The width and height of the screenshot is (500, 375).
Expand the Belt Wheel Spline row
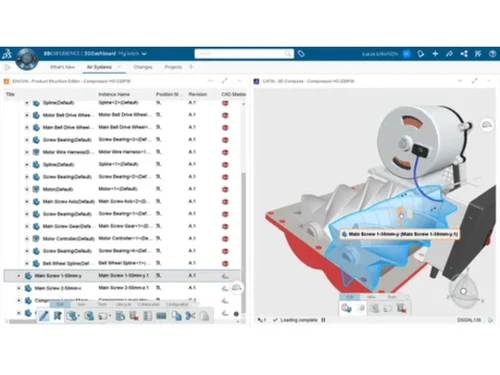click(27, 263)
